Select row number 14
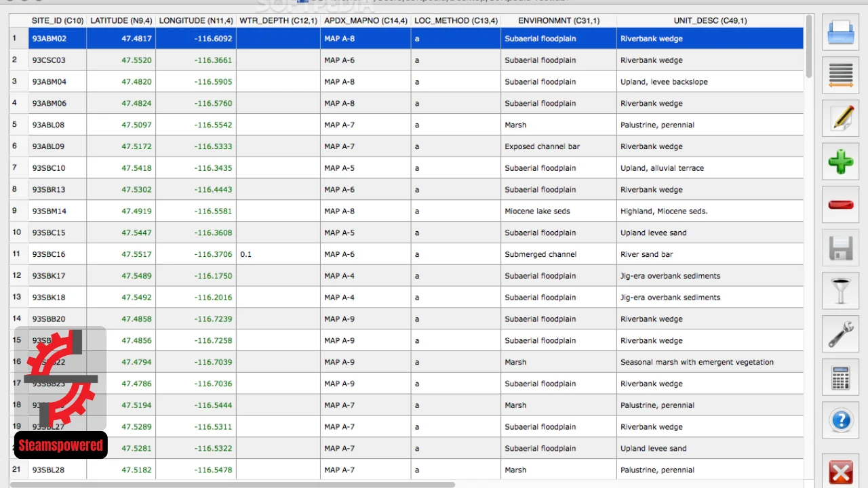868x488 pixels. 18,319
